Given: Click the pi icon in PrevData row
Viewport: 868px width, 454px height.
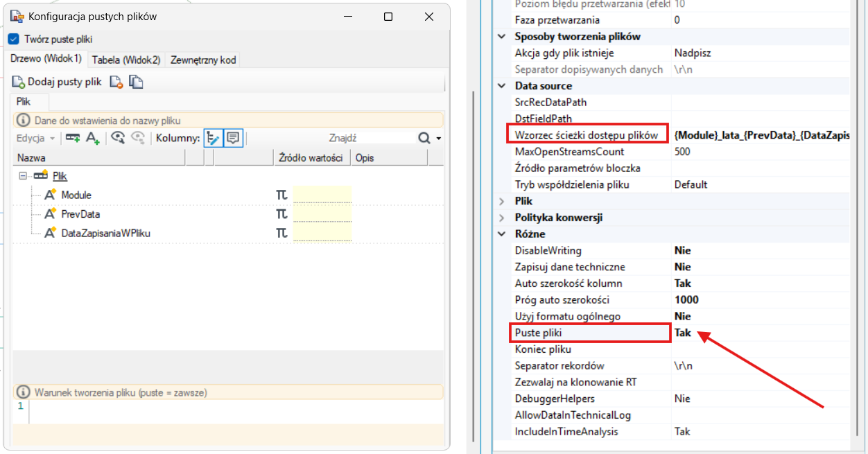Looking at the screenshot, I should [x=281, y=214].
